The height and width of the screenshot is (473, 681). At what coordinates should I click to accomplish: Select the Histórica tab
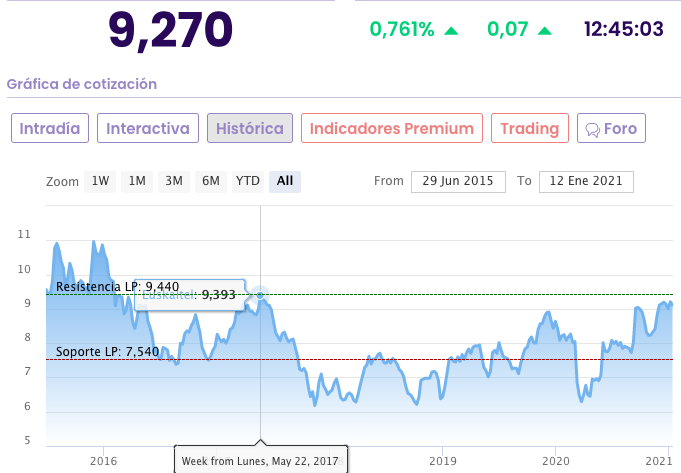click(x=251, y=128)
